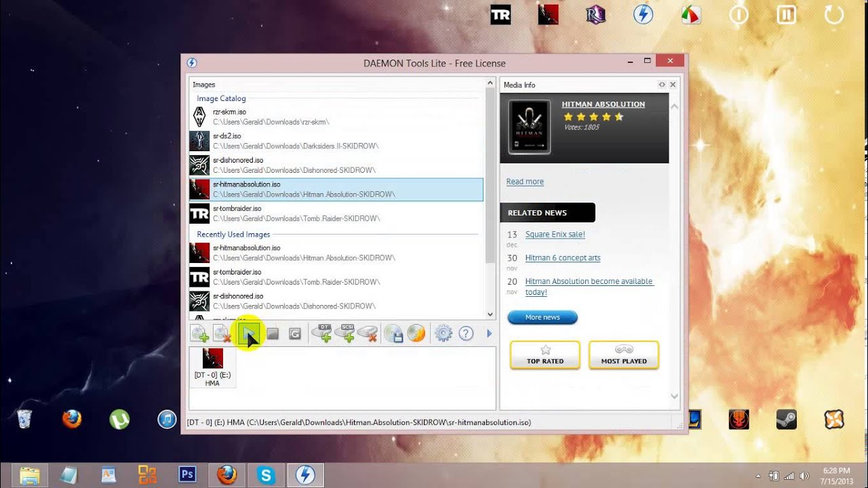Click the More news button
This screenshot has width=868, height=488.
(x=542, y=317)
